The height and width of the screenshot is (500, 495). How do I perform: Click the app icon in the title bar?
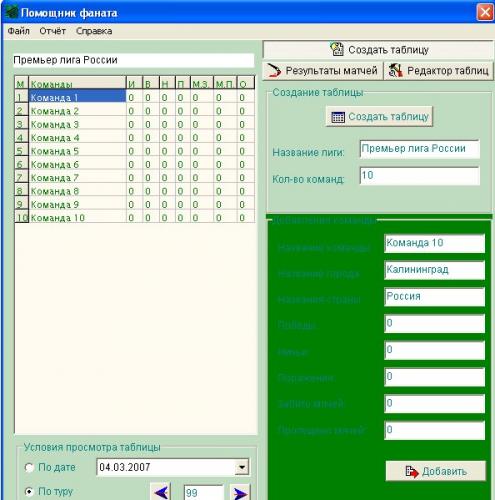click(x=12, y=13)
